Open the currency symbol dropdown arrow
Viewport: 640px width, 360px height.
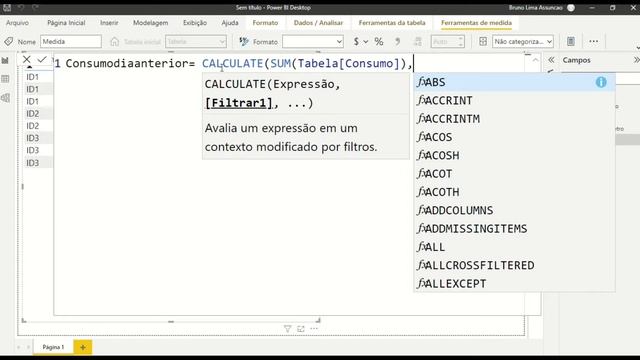(x=366, y=42)
